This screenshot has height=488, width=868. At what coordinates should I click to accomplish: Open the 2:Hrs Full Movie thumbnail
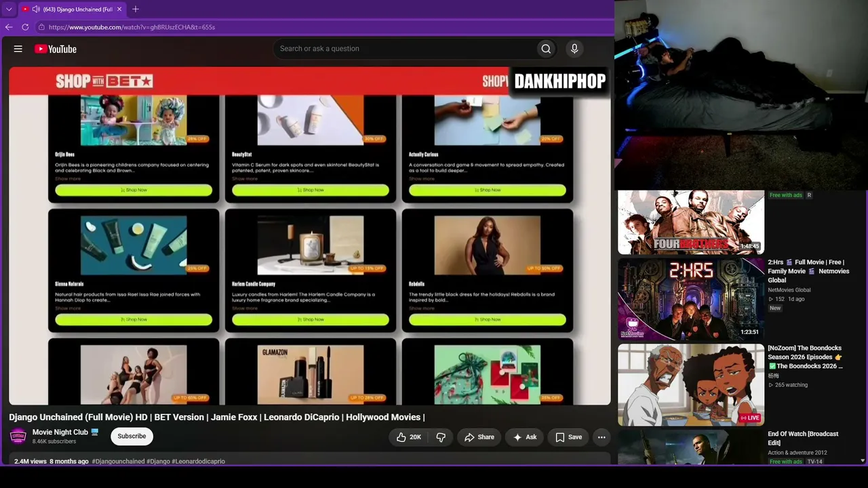click(x=691, y=299)
